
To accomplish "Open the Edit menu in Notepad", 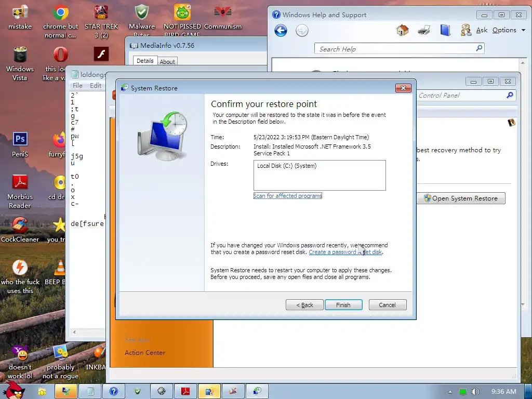I will click(x=96, y=86).
